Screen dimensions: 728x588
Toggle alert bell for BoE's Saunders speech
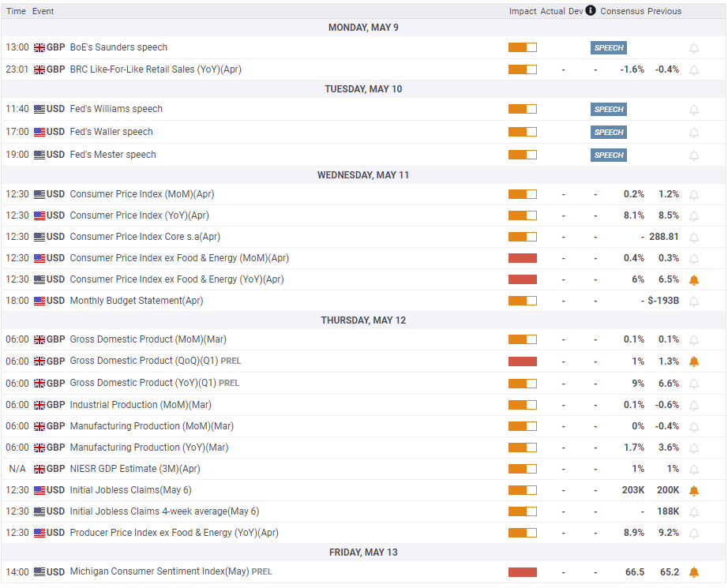click(693, 48)
